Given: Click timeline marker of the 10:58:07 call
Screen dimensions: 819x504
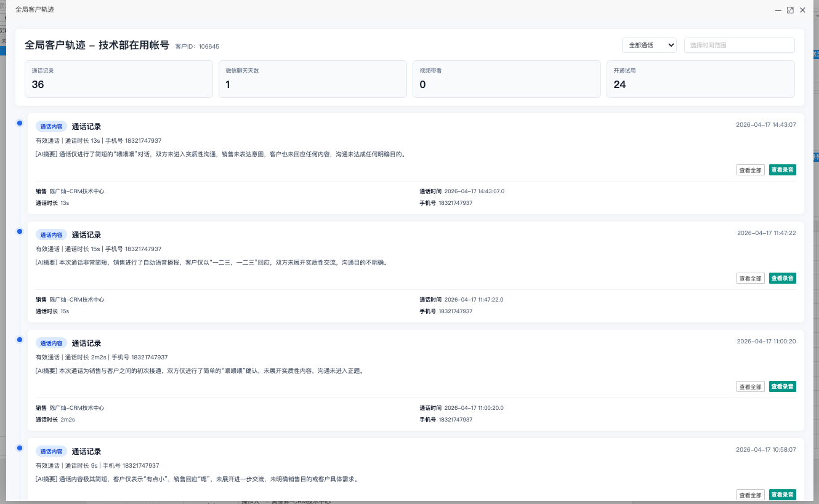Looking at the screenshot, I should coord(20,448).
